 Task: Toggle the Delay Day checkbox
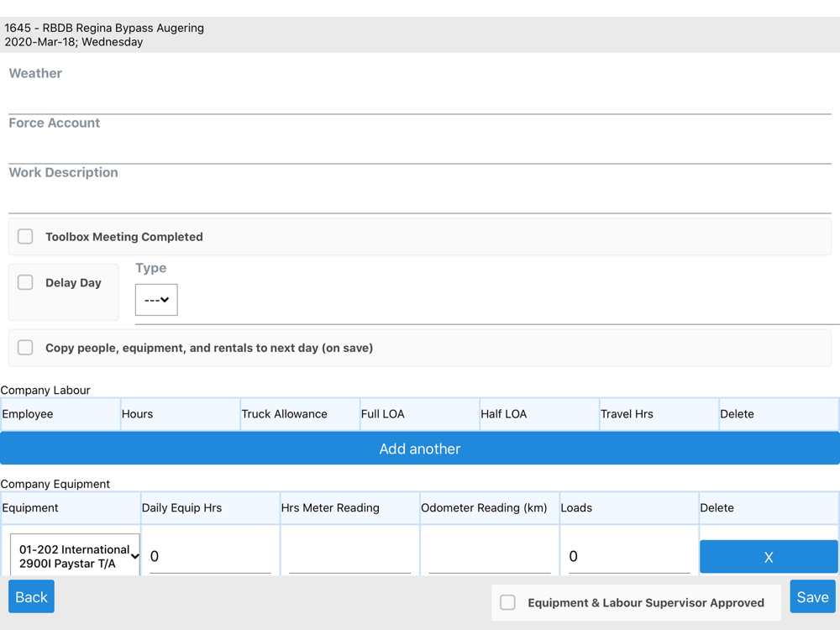(25, 283)
